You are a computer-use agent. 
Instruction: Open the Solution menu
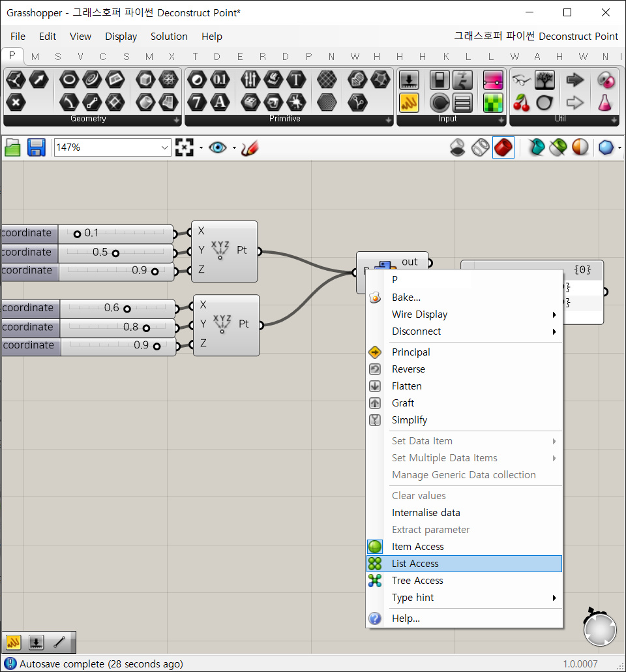pyautogui.click(x=169, y=37)
